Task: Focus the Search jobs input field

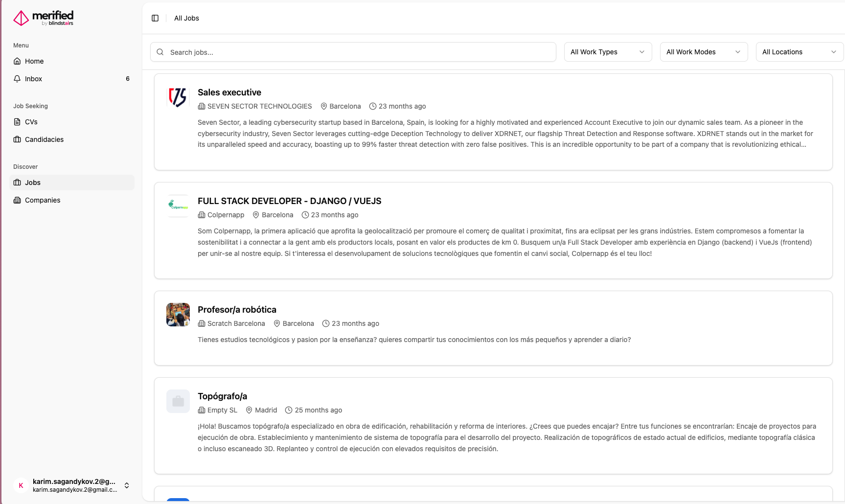Action: click(x=360, y=52)
